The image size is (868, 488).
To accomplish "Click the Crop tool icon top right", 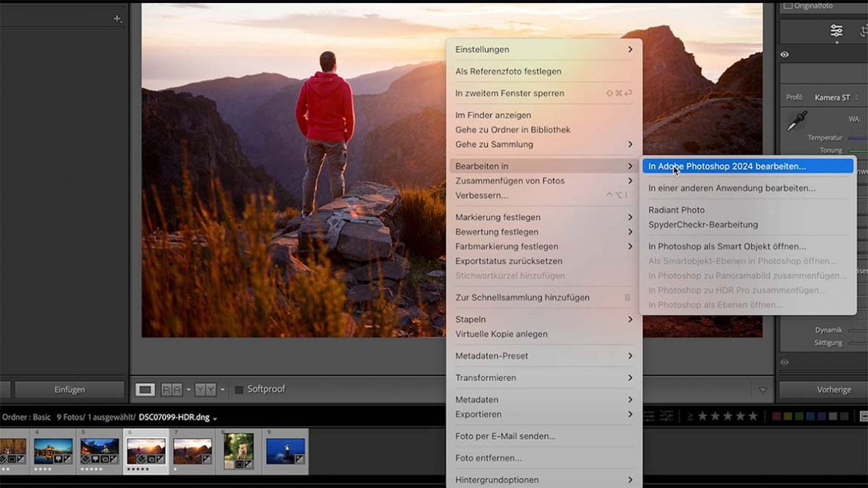I will click(862, 31).
